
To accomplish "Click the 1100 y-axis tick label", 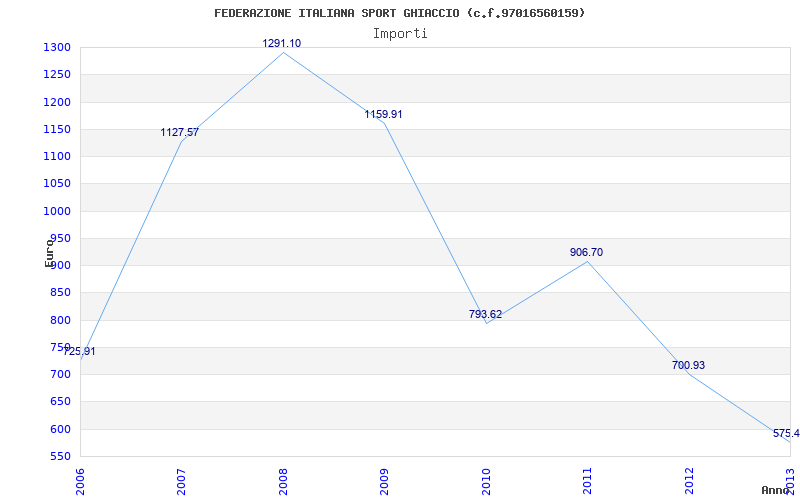I will [58, 157].
